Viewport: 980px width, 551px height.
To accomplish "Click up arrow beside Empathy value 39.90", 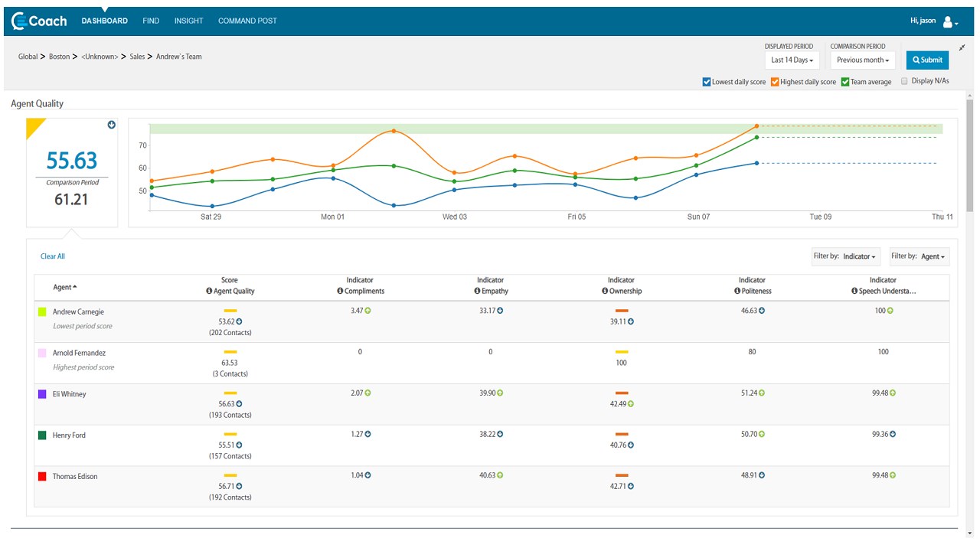I will click(500, 393).
